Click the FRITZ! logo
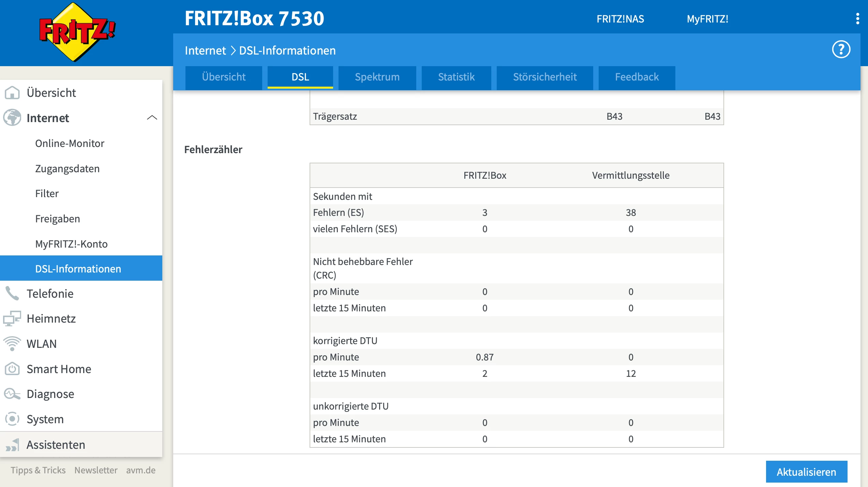Screen dimensions: 868x487 [77, 32]
